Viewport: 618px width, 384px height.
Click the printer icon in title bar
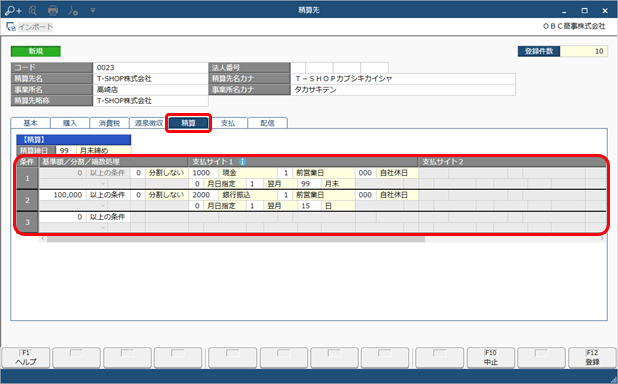coord(53,11)
